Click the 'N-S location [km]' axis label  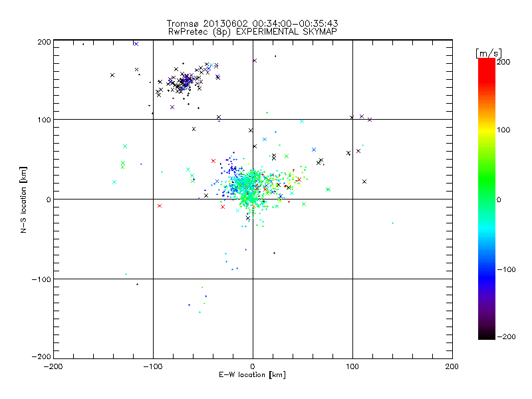click(x=23, y=199)
